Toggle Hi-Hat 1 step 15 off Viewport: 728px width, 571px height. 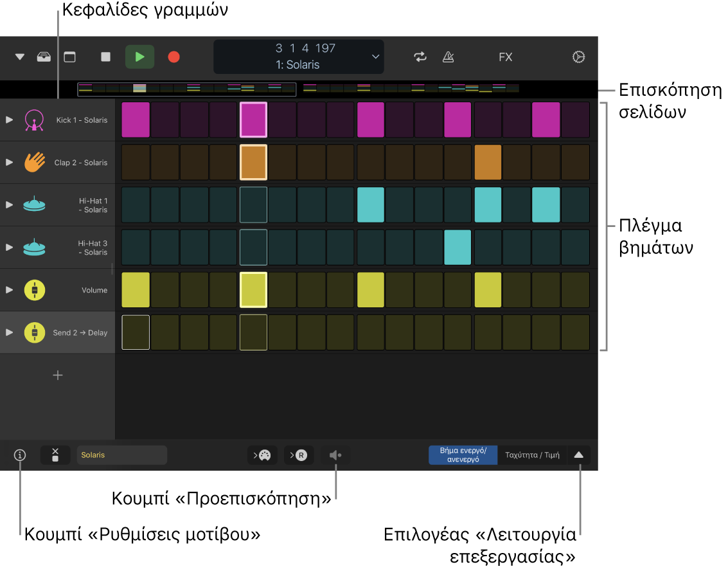546,205
